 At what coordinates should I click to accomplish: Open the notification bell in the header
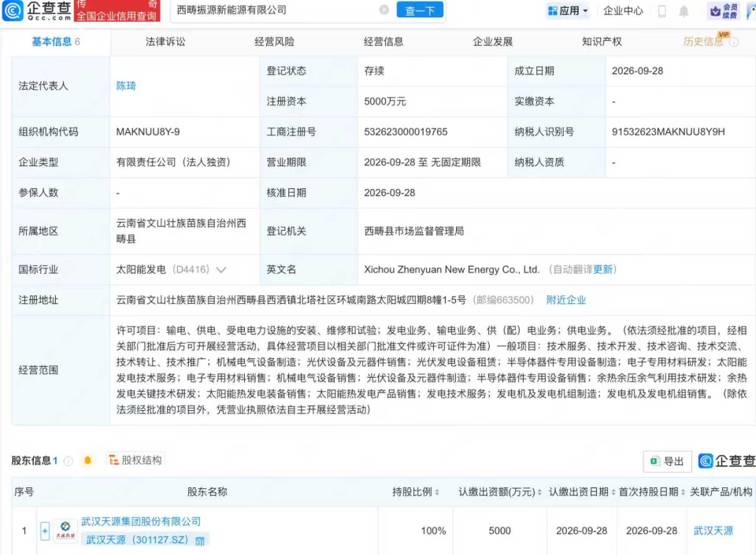pos(684,11)
